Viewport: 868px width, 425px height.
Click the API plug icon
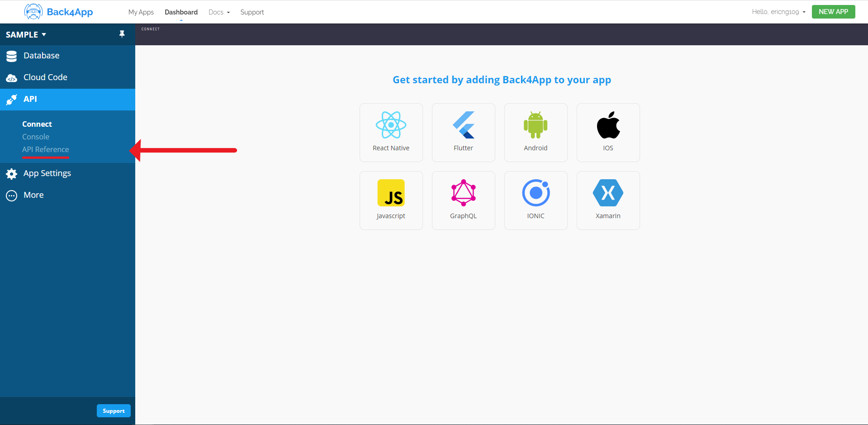(x=12, y=100)
